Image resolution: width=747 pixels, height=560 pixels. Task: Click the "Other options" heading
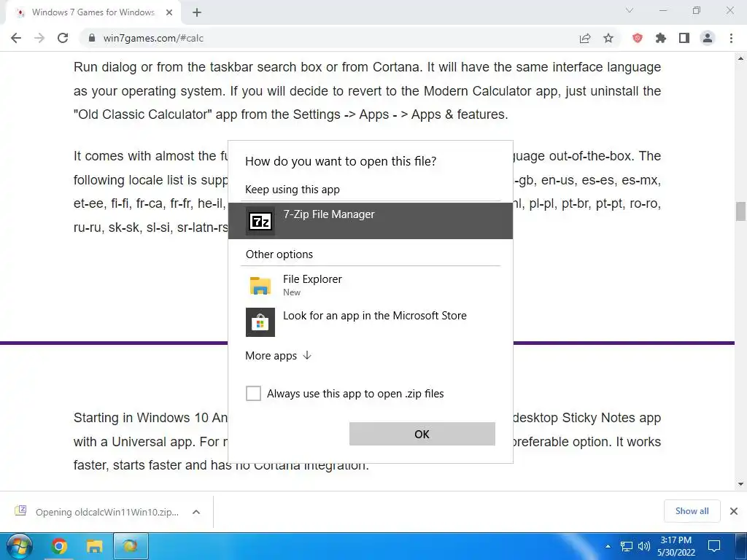(x=279, y=254)
